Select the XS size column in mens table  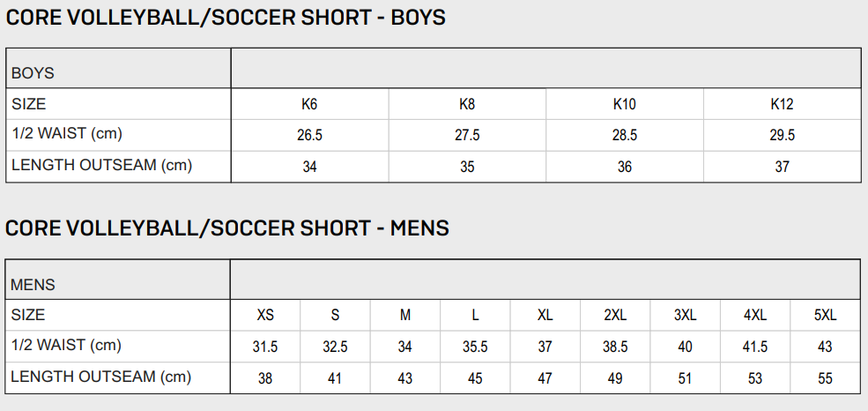pos(265,315)
